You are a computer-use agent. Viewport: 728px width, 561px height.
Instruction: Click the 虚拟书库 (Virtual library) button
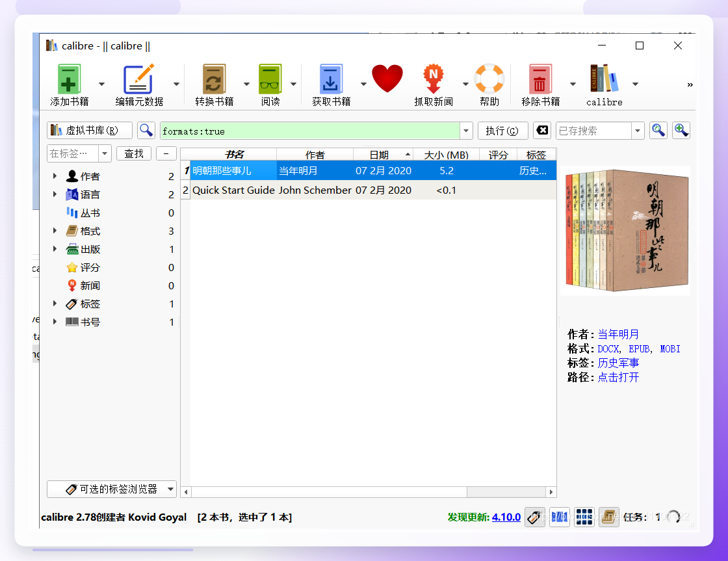90,131
